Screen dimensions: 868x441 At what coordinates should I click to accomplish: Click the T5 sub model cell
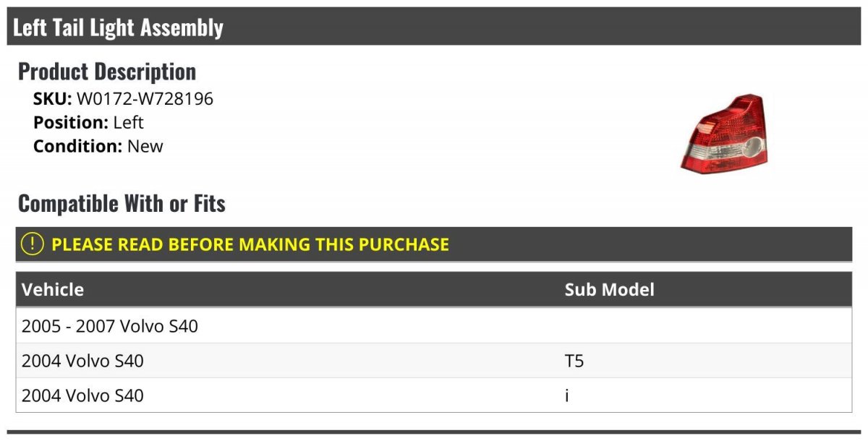(705, 361)
